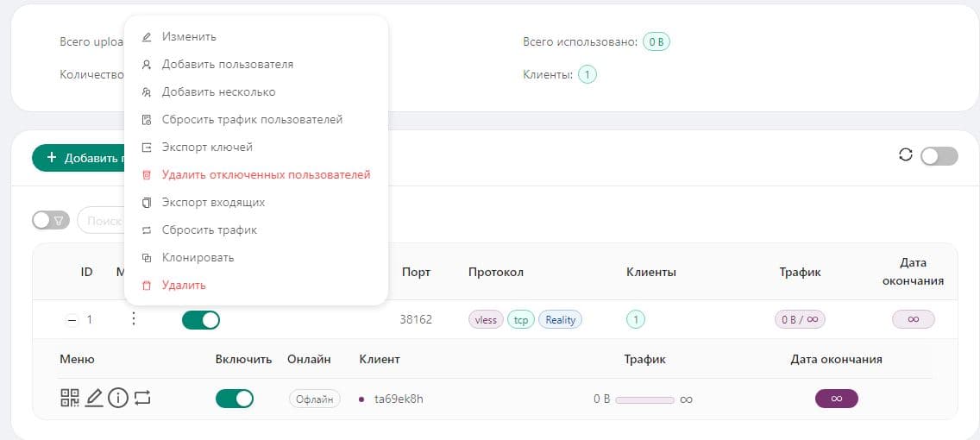Select Экспорт ключей in the menu
Image resolution: width=980 pixels, height=440 pixels.
tap(207, 148)
